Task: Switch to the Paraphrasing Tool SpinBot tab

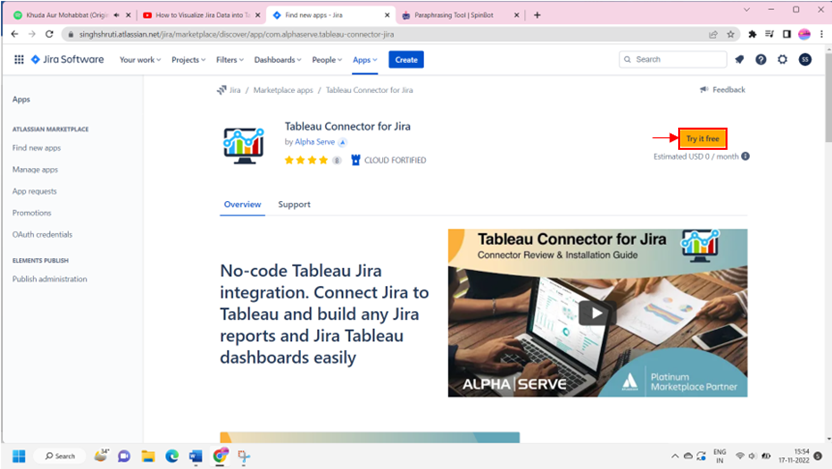Action: 460,15
